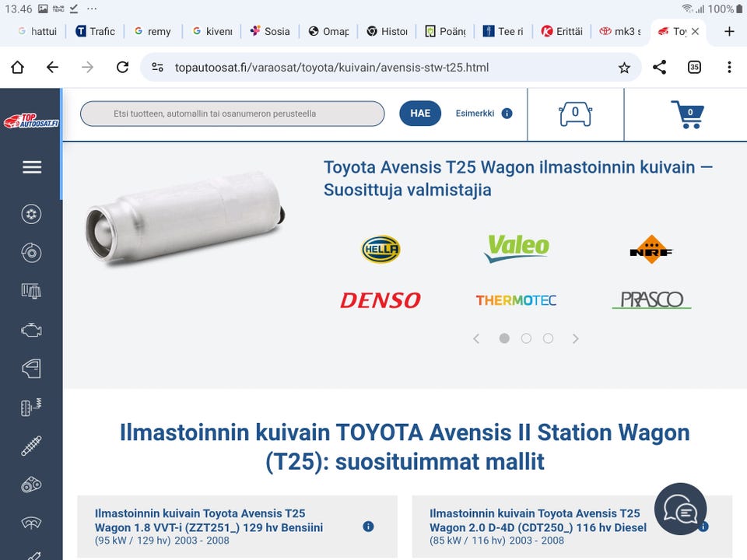Switch to the Erittäi tab
Screen dimensions: 747x560
click(562, 31)
